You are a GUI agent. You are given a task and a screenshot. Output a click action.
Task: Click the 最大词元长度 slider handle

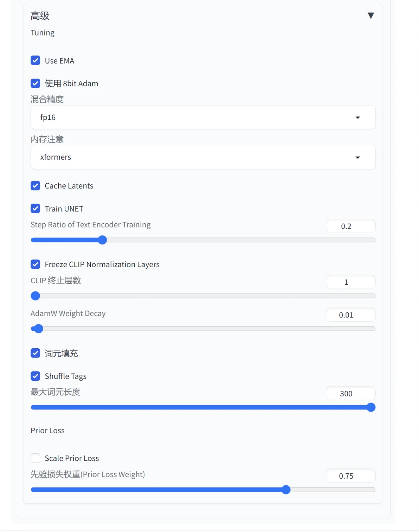pos(371,407)
